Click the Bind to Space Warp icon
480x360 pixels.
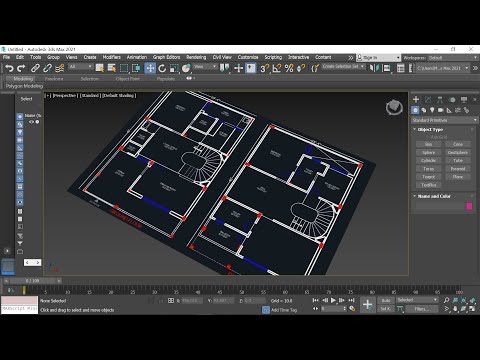(x=60, y=68)
